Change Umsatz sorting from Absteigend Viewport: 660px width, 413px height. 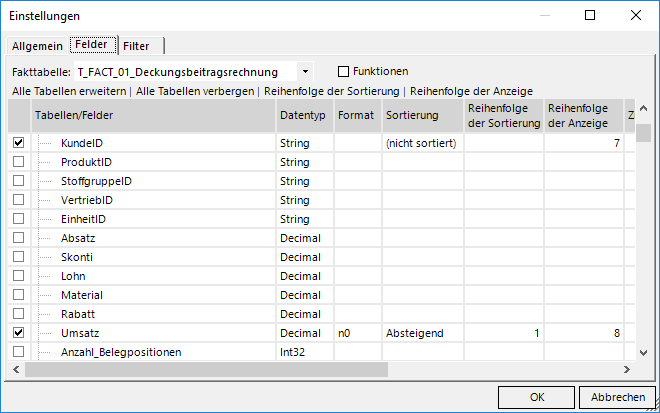[x=421, y=333]
